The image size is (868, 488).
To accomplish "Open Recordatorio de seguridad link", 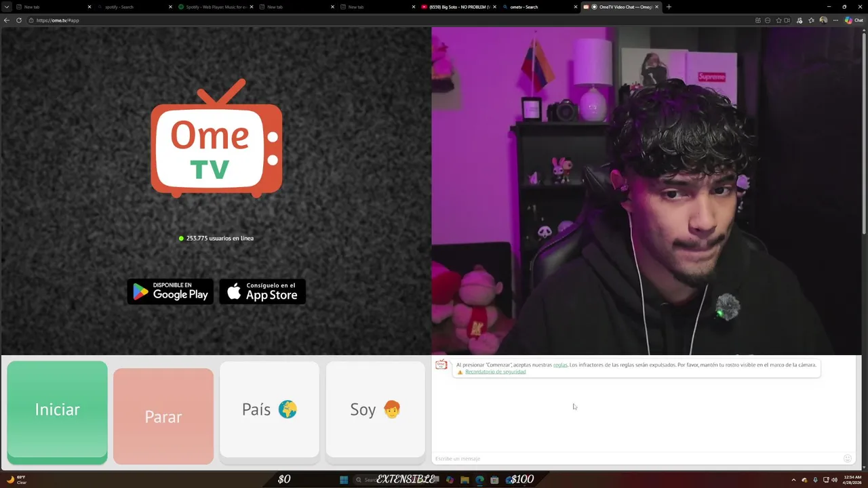I will (495, 371).
